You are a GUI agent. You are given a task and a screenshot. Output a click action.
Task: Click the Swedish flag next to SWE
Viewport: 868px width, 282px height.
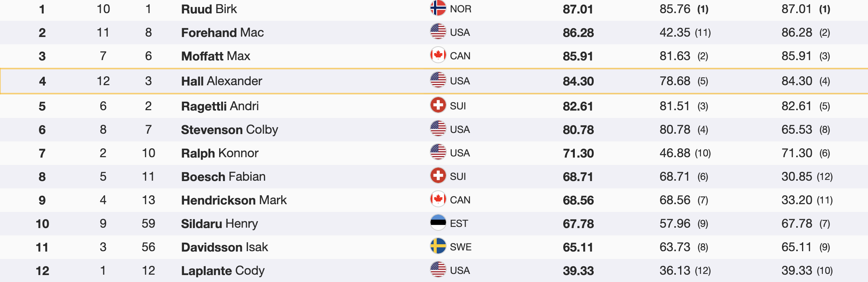click(438, 247)
